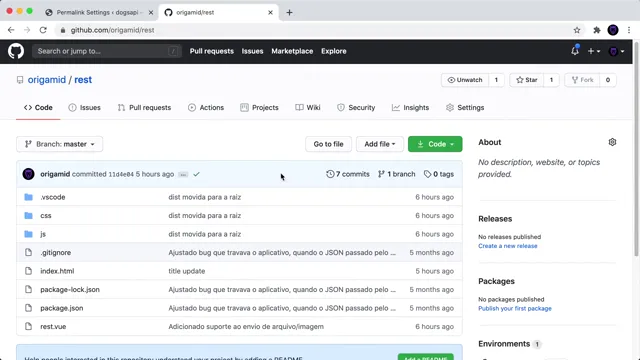
Task: Click the css folder icon
Action: (28, 216)
